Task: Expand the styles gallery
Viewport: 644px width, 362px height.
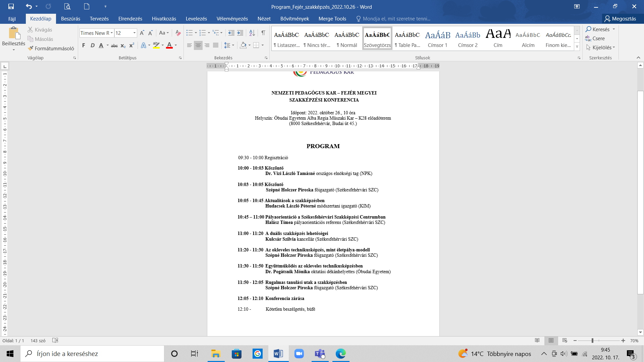Action: (x=577, y=47)
